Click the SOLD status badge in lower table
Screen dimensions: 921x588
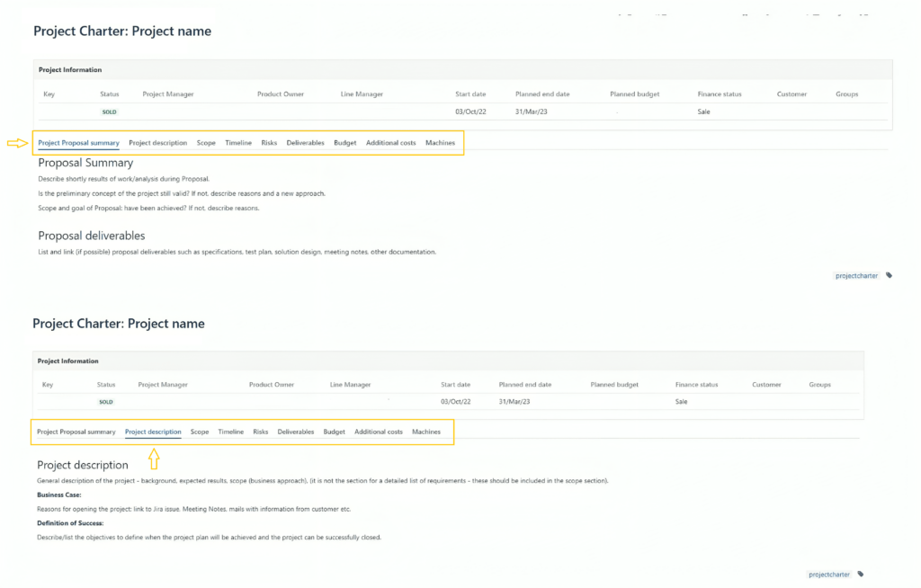[x=106, y=402]
